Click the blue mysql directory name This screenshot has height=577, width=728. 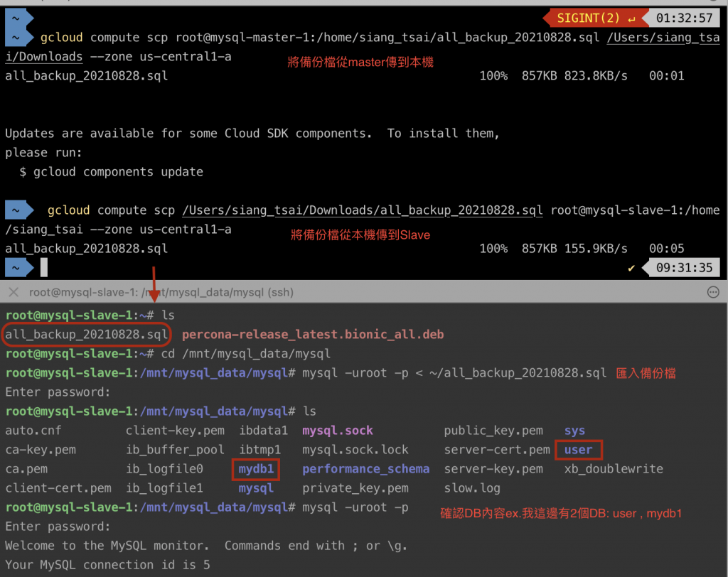point(256,488)
